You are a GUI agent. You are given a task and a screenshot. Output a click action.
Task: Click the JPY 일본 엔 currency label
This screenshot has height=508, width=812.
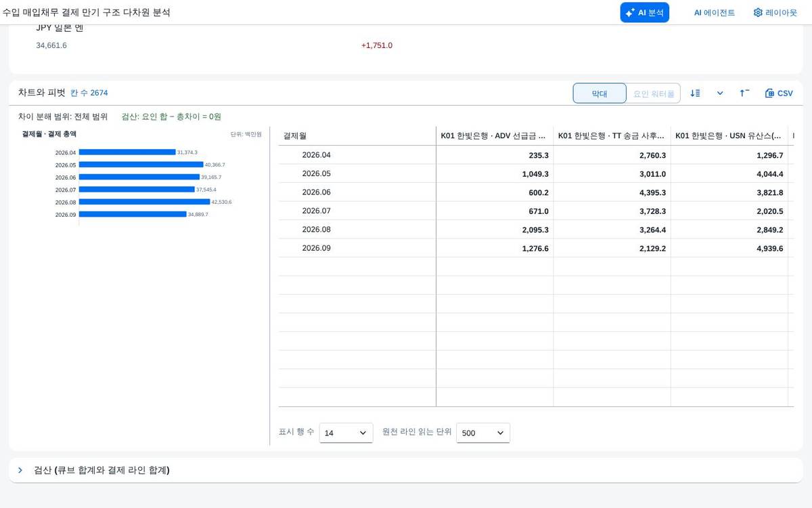point(60,28)
